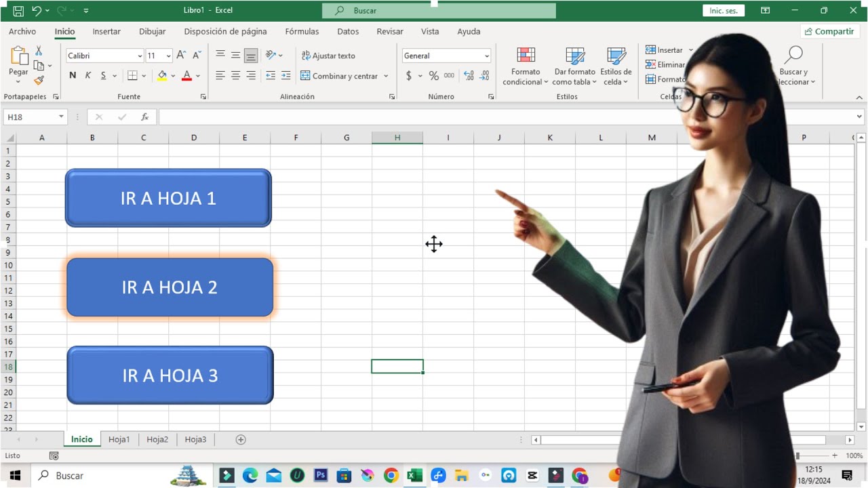Screen dimensions: 868x488
Task: Click the Undo arrow icon
Action: (x=37, y=11)
